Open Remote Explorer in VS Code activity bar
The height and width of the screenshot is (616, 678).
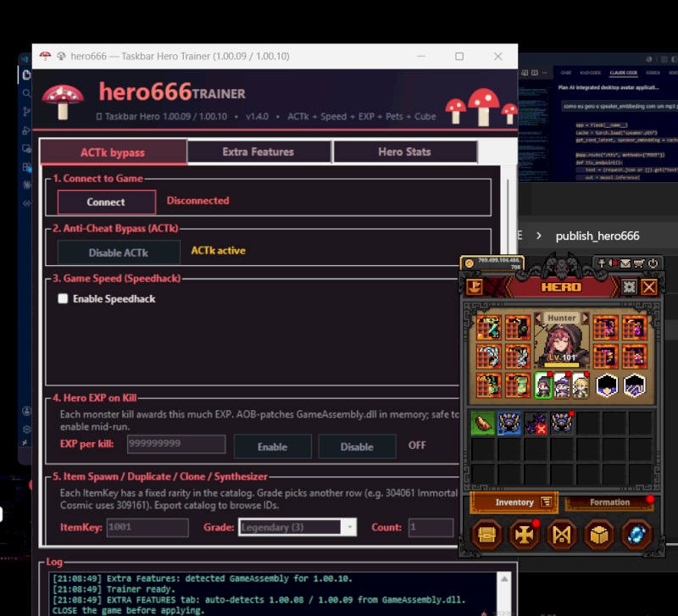coord(26,149)
